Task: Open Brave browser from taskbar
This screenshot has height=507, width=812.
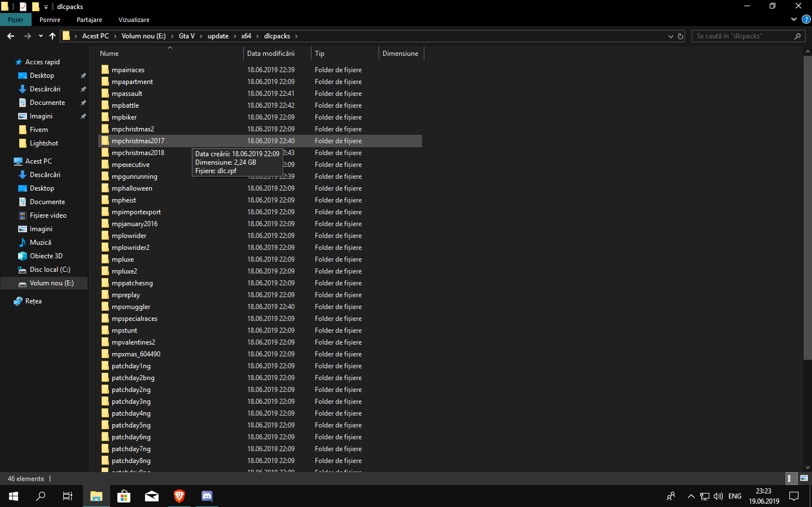Action: pos(179,496)
